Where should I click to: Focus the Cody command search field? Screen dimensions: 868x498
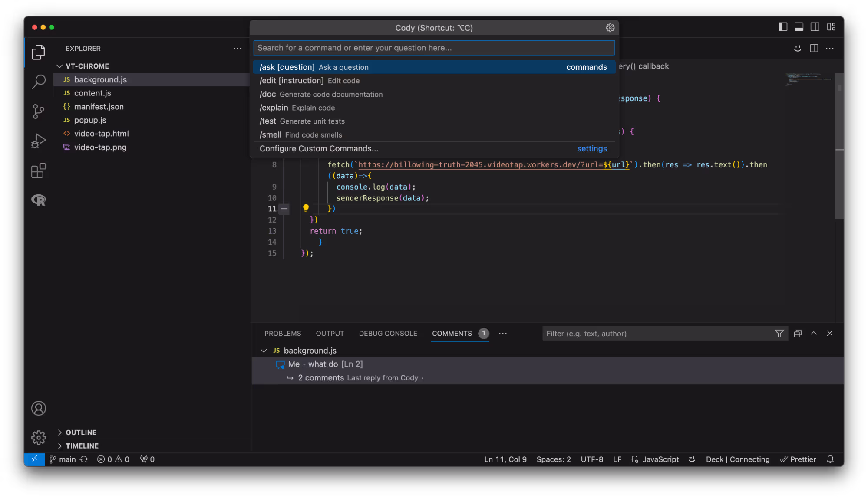pyautogui.click(x=434, y=48)
